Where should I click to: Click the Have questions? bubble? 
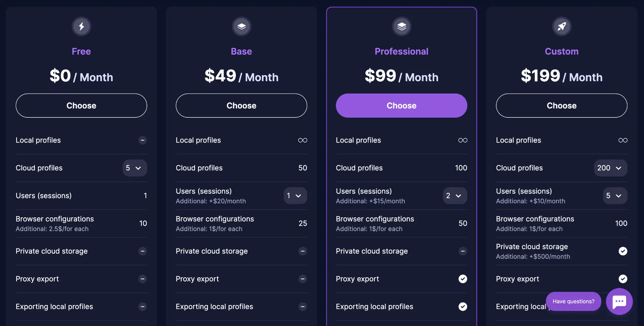coord(573,302)
